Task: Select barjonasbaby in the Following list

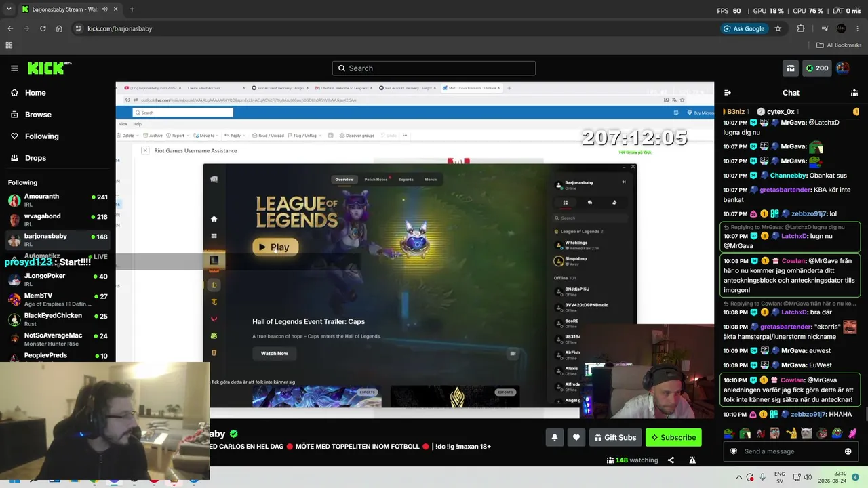Action: click(58, 239)
